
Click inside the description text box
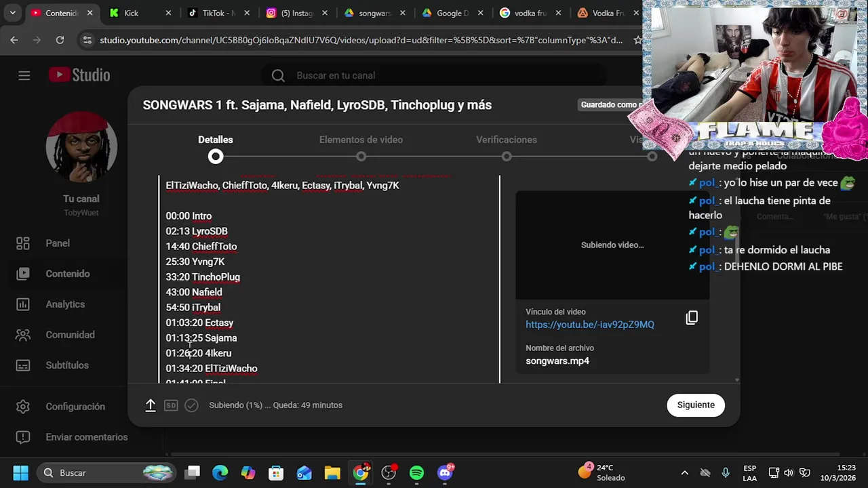[329, 279]
